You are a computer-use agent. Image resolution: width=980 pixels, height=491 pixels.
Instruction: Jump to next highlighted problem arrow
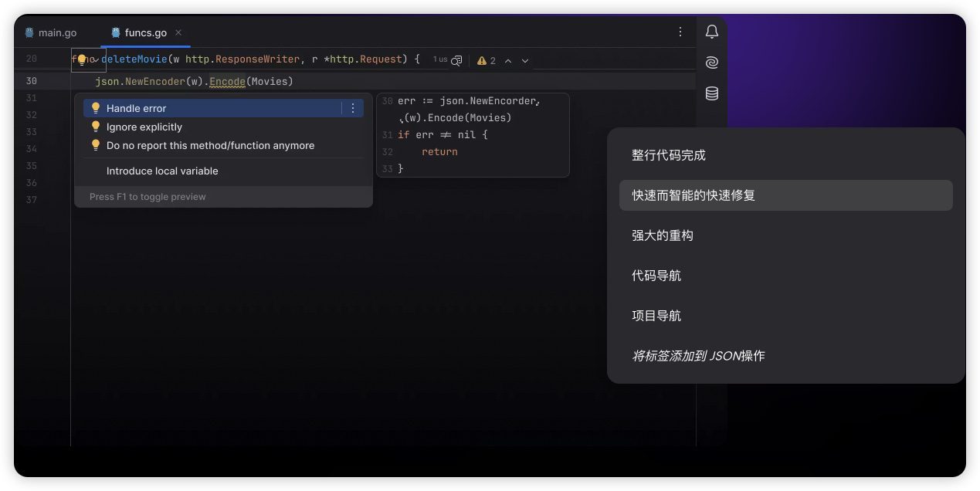click(525, 60)
